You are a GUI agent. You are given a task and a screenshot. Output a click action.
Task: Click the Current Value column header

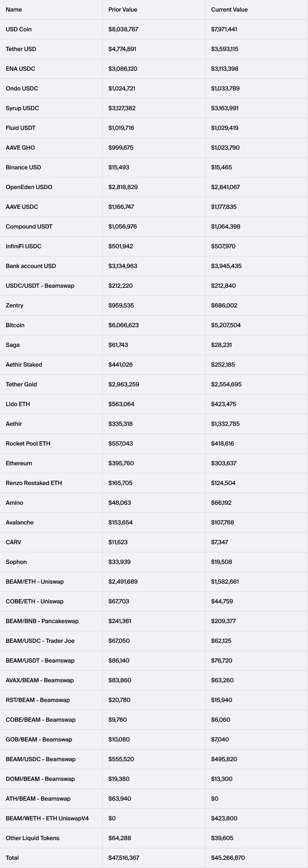(230, 10)
